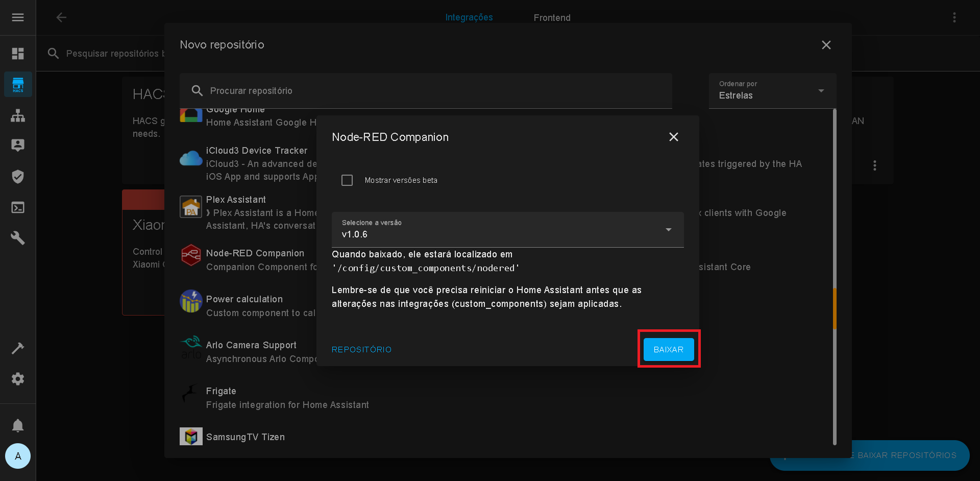Click the background Xiaomi card title
The height and width of the screenshot is (481, 980).
point(149,225)
